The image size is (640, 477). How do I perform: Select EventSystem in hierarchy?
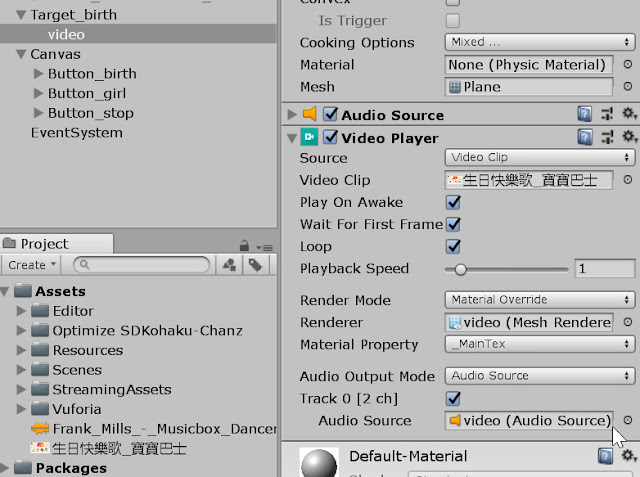point(77,133)
